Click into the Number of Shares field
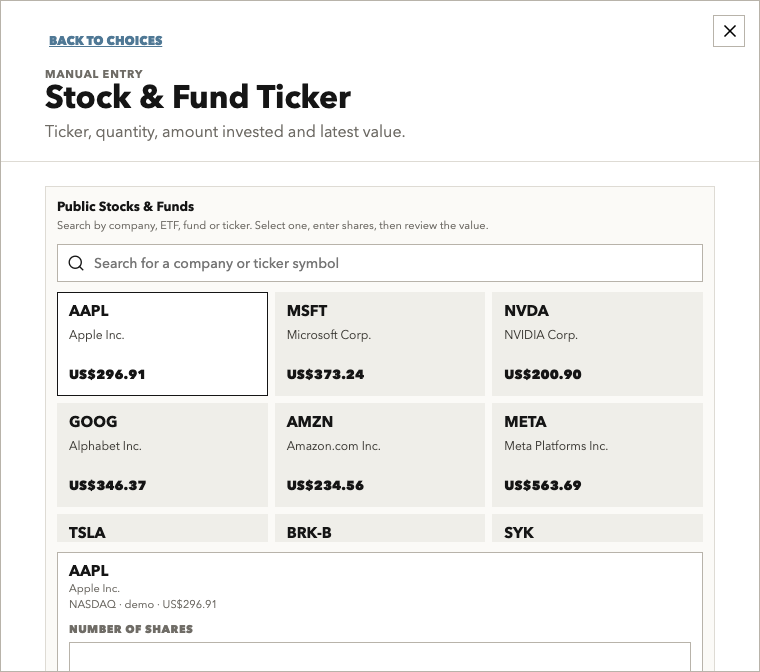Screen dimensions: 760x672 coord(380,657)
